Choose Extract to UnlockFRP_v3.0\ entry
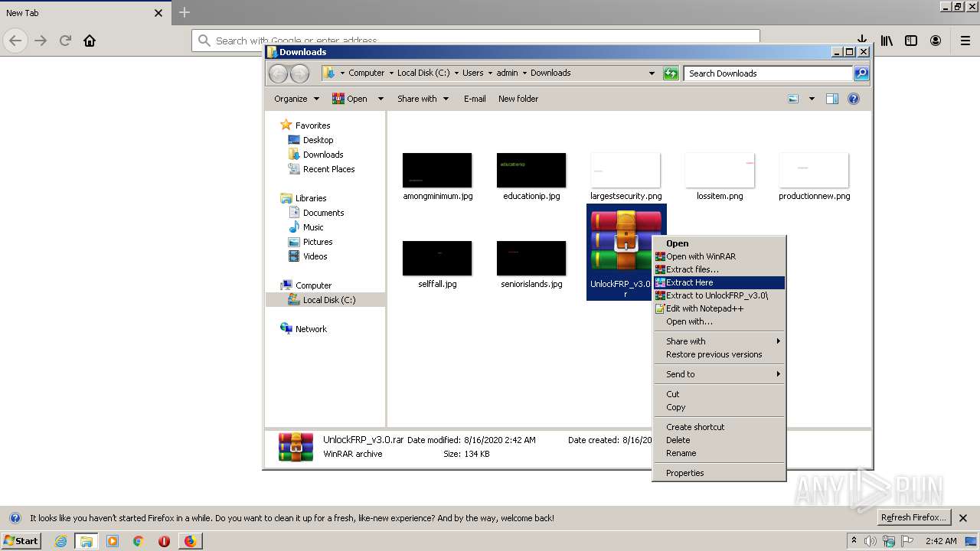The width and height of the screenshot is (980, 551). click(718, 295)
